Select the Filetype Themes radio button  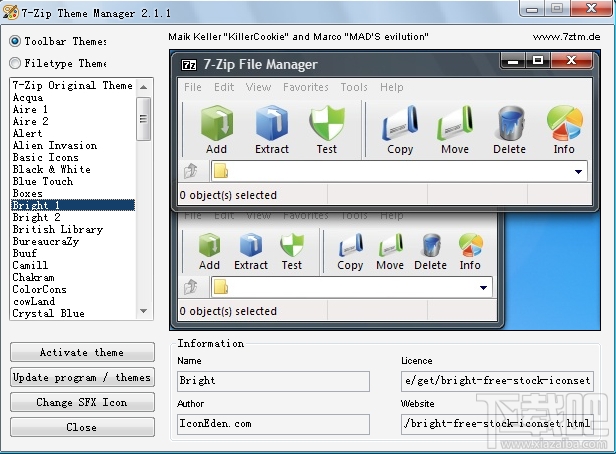(15, 63)
